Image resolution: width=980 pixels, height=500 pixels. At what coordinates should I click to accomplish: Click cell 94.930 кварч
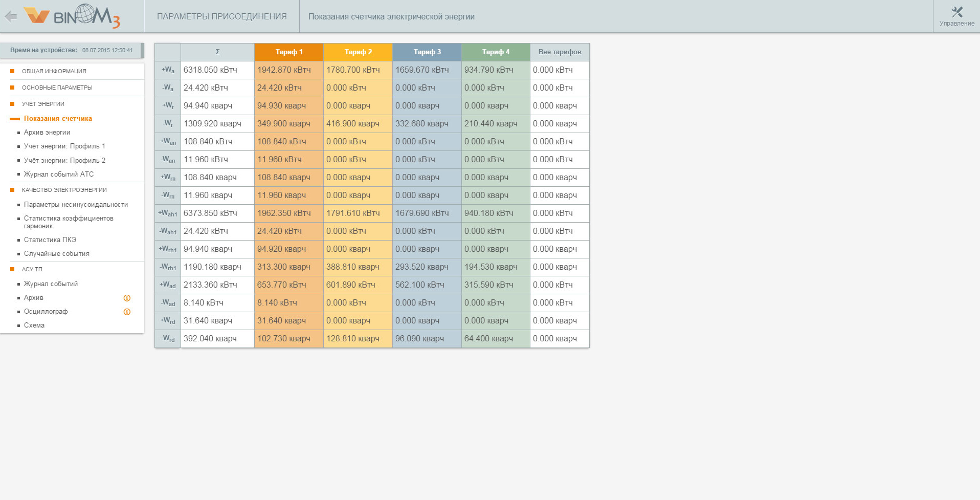(289, 105)
